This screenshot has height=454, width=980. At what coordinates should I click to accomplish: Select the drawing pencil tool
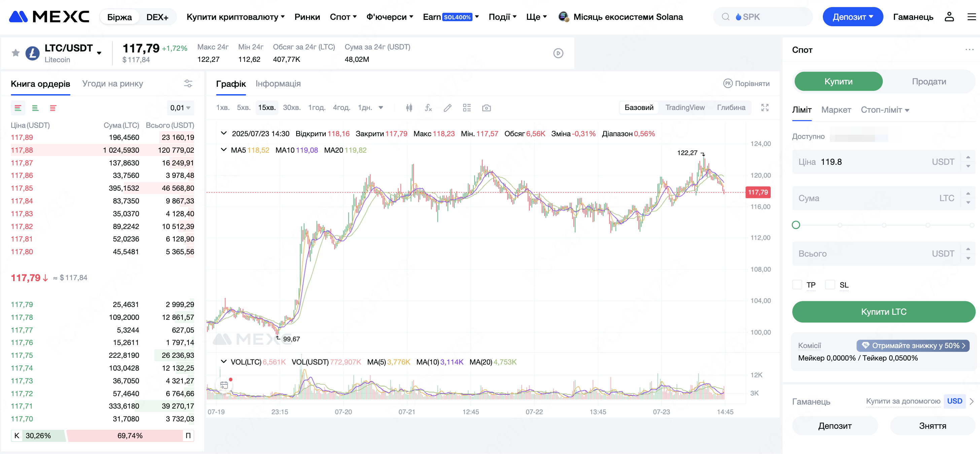coord(447,108)
